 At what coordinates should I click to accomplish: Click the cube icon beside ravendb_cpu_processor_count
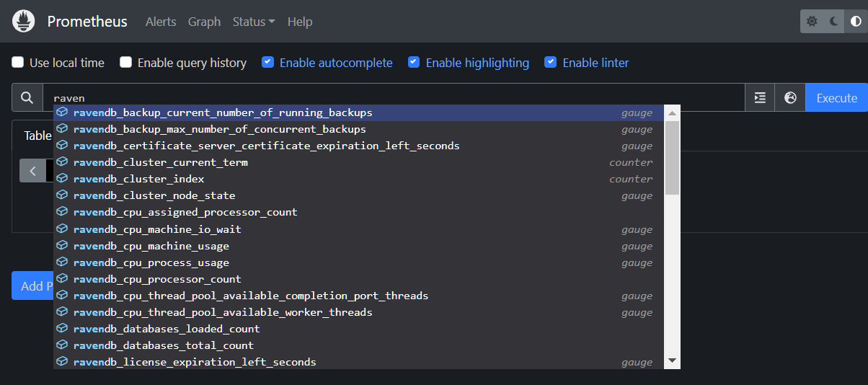(x=63, y=279)
